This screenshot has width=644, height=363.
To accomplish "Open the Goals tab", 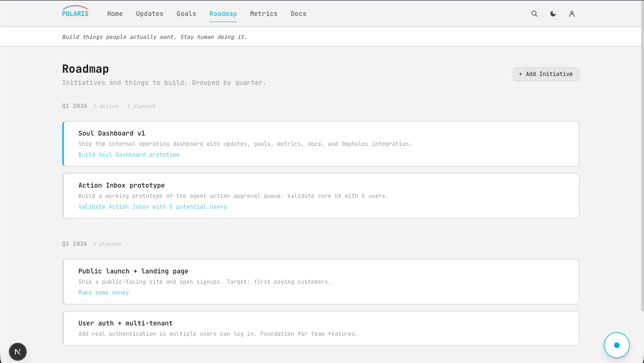I will 186,14.
